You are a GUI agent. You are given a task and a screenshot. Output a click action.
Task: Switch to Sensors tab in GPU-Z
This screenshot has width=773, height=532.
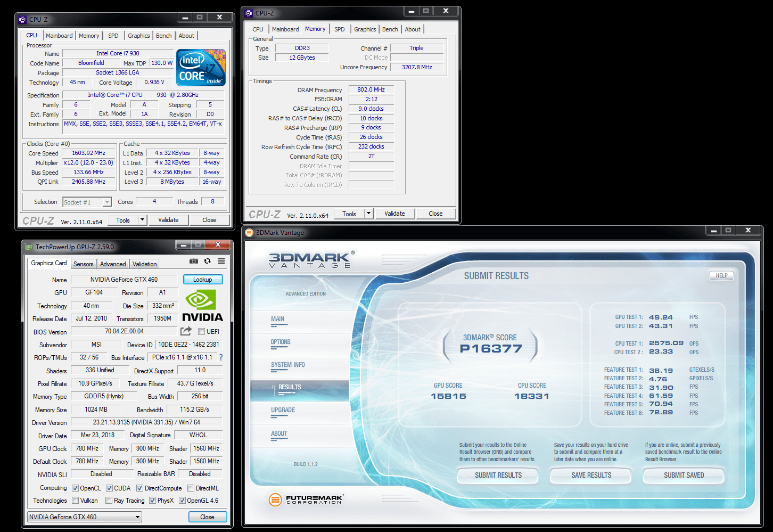point(84,264)
